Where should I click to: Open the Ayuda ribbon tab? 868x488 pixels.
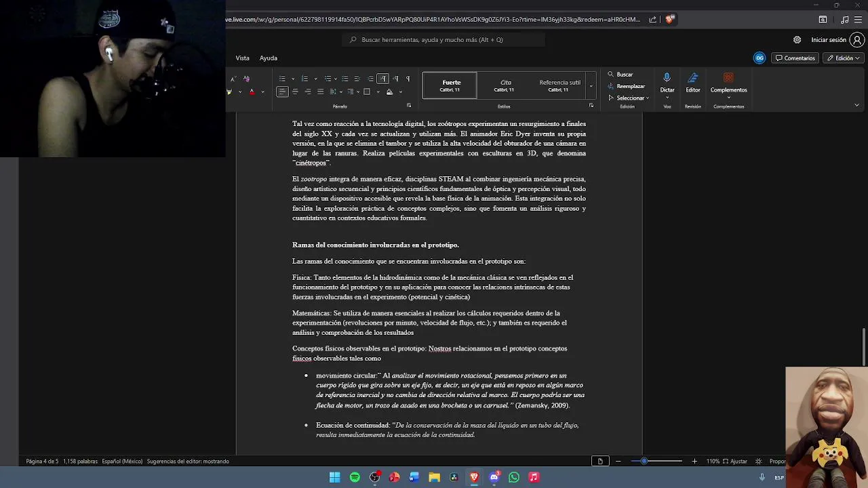pos(269,58)
